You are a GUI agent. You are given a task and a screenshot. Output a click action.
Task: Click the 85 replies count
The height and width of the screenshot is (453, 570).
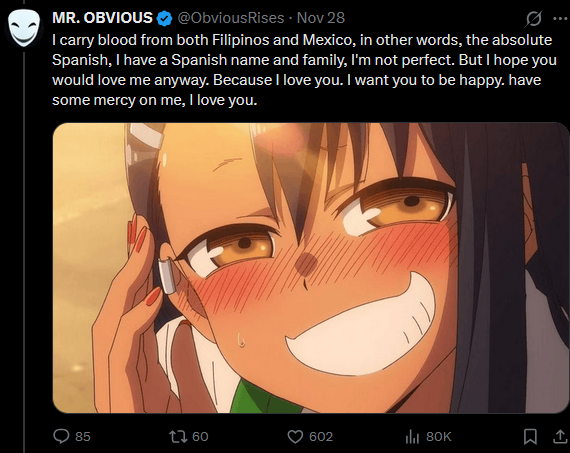pyautogui.click(x=83, y=437)
